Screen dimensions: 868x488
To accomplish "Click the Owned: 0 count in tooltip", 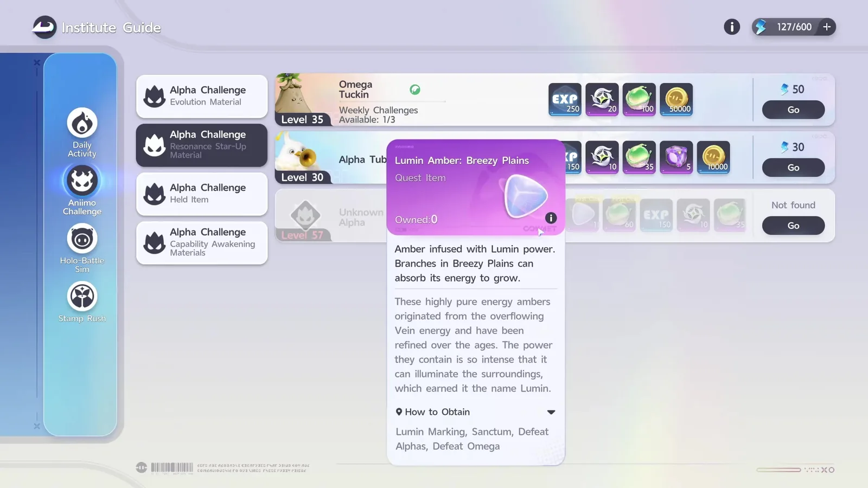I will point(416,220).
